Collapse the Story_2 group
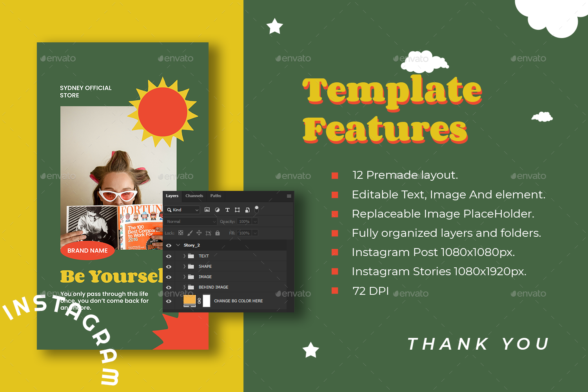The height and width of the screenshot is (392, 588). [178, 245]
